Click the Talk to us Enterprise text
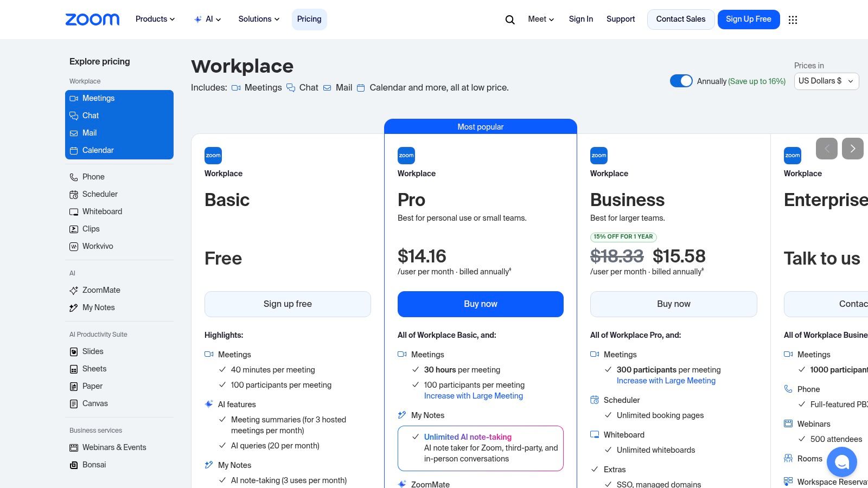The width and height of the screenshot is (868, 488). pos(822,258)
